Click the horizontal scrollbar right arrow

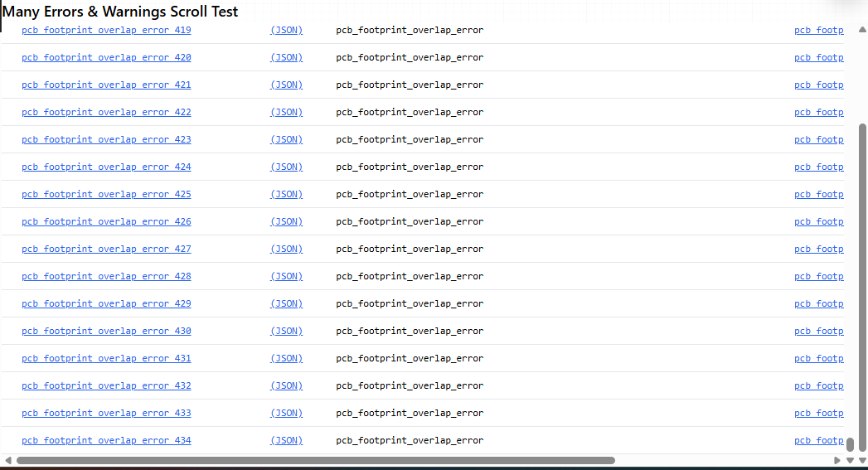837,461
